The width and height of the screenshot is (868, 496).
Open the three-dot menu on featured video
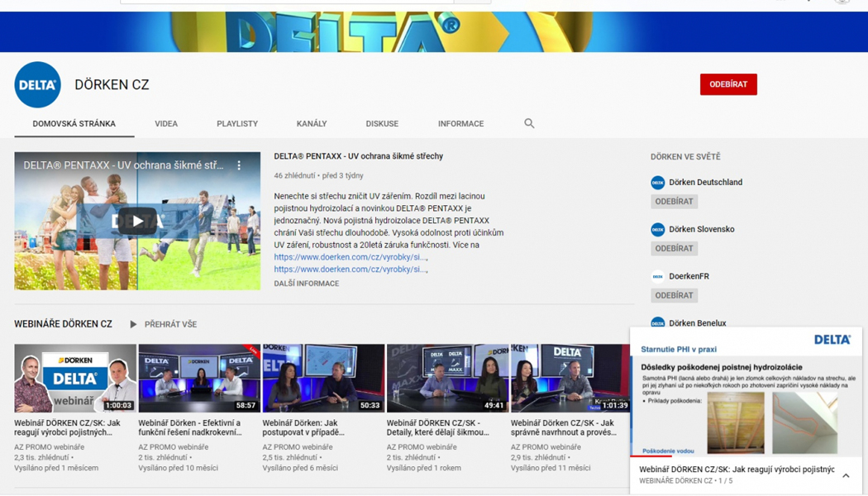pos(239,165)
